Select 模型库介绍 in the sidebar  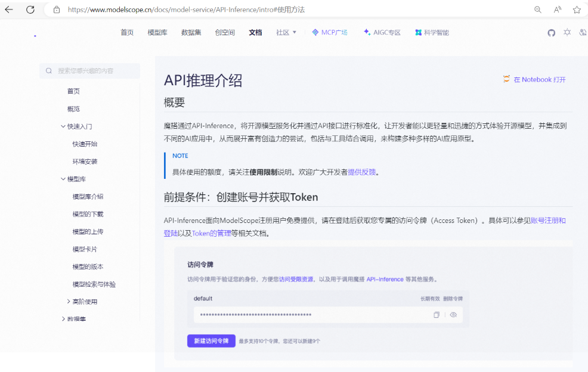(x=88, y=197)
